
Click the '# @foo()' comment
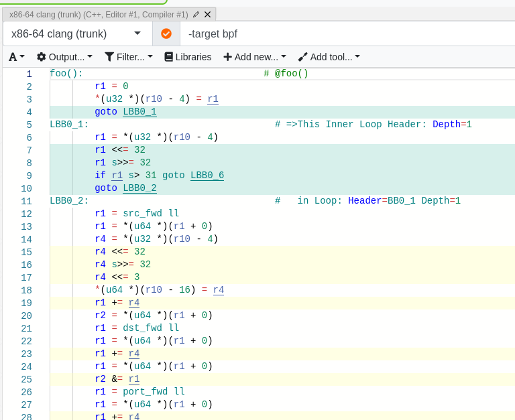pyautogui.click(x=286, y=73)
